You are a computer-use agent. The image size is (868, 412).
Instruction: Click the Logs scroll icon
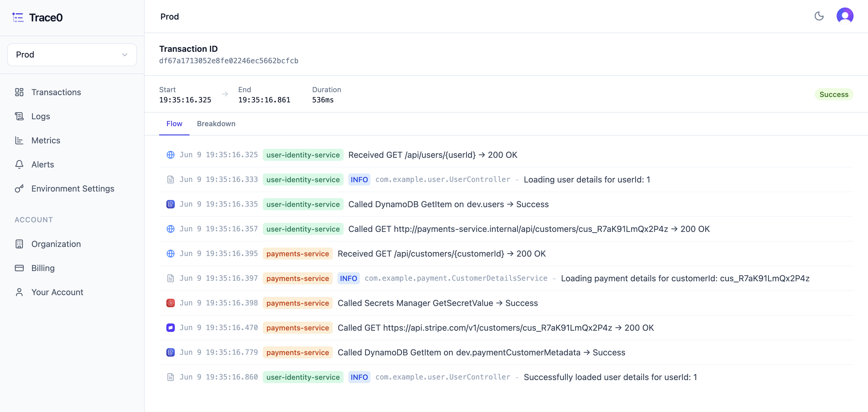tap(19, 116)
